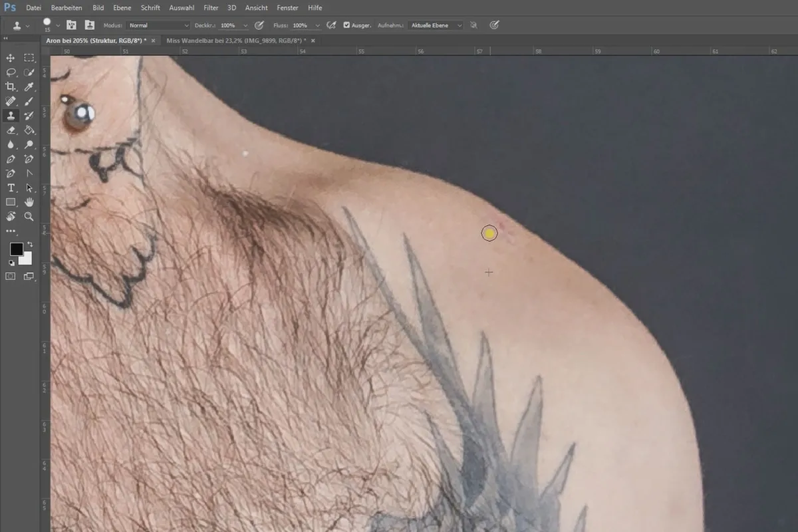Open the Edit Toolbar three-dots menu
The height and width of the screenshot is (532, 798).
11,231
